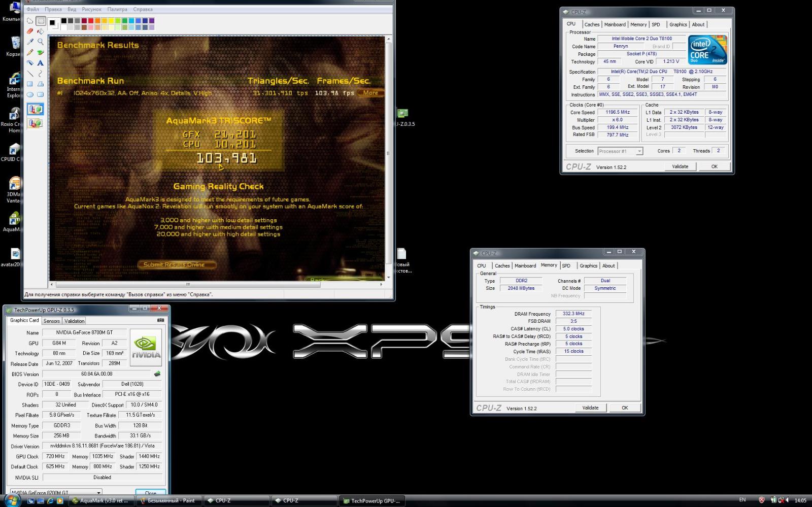Click the NVIDIA GeForce 8700M GT name field
This screenshot has height=507, width=812.
(x=84, y=333)
